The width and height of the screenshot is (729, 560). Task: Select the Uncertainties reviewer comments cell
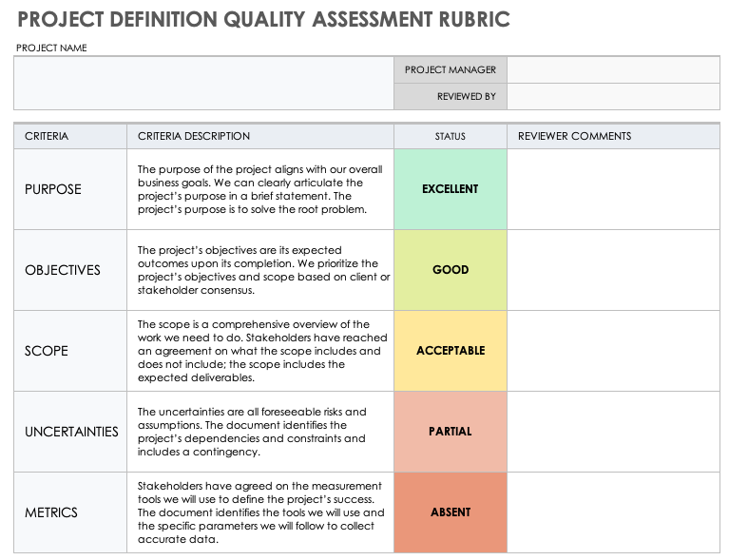613,432
